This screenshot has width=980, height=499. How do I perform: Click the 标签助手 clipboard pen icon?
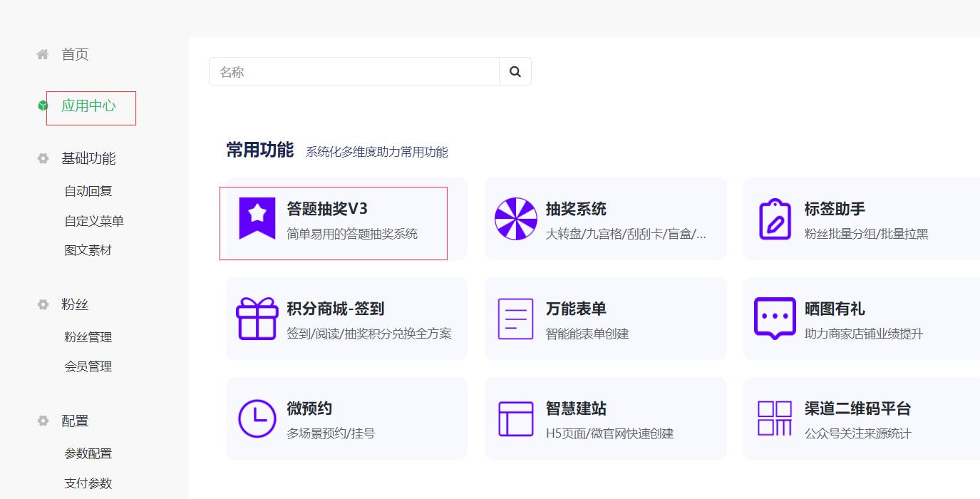tap(775, 219)
